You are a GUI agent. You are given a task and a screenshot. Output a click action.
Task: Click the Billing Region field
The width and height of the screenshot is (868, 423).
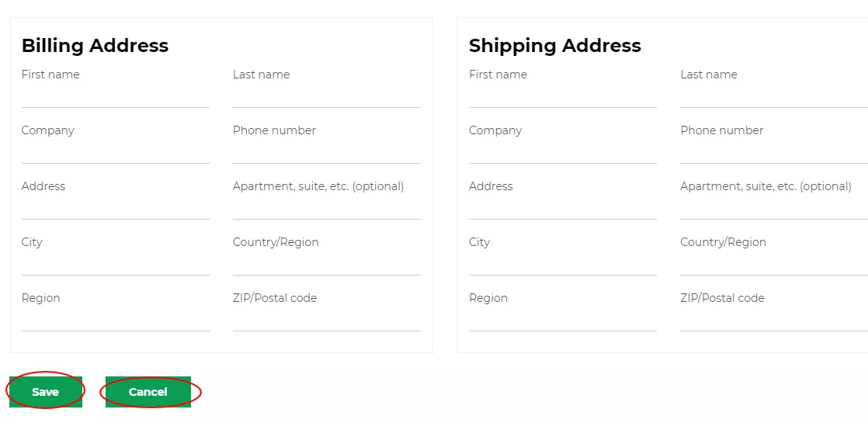[116, 320]
